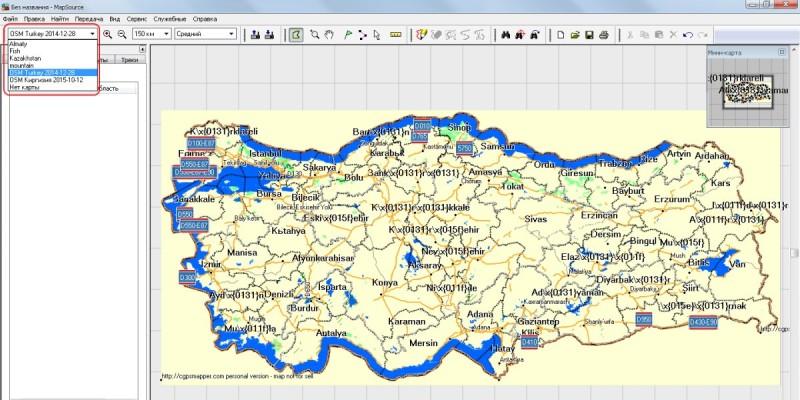
Task: Open the Средний detail level dropdown
Action: (x=232, y=34)
